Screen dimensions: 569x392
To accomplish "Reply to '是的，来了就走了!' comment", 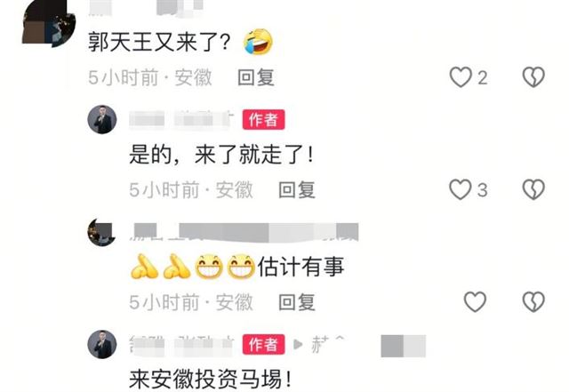I will coord(297,190).
